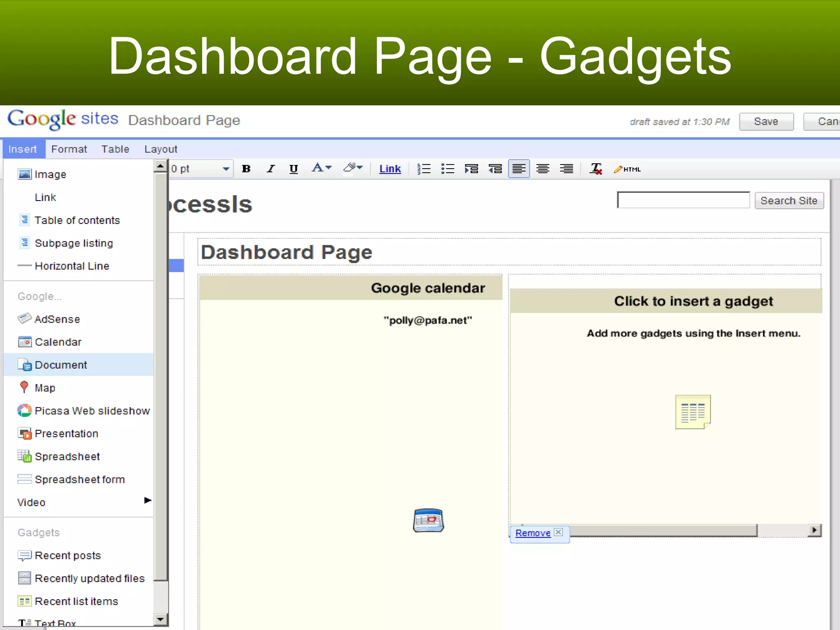Screen dimensions: 840x630
Task: Click the Save button
Action: tap(766, 121)
